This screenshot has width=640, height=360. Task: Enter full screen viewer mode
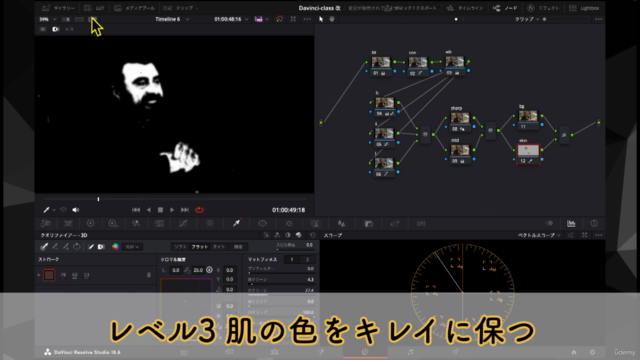click(x=293, y=19)
